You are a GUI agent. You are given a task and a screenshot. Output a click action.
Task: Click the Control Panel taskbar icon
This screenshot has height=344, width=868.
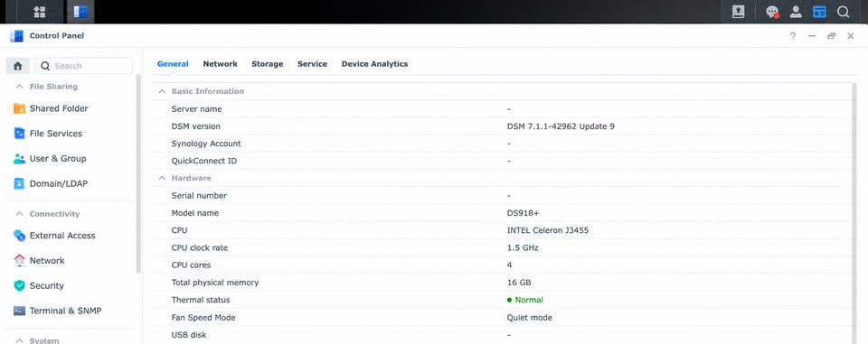pyautogui.click(x=80, y=12)
